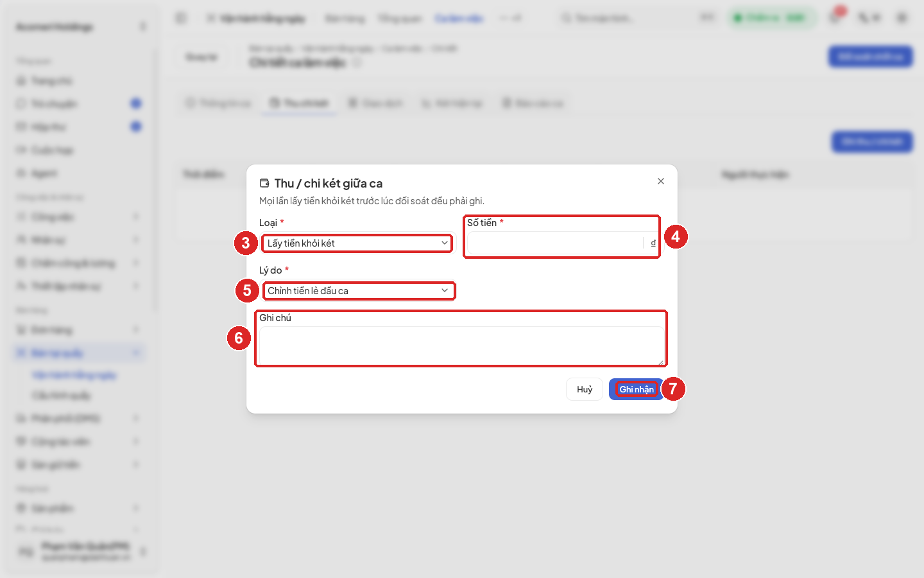This screenshot has height=578, width=924.
Task: Open the notification bell with red badge
Action: 835,17
